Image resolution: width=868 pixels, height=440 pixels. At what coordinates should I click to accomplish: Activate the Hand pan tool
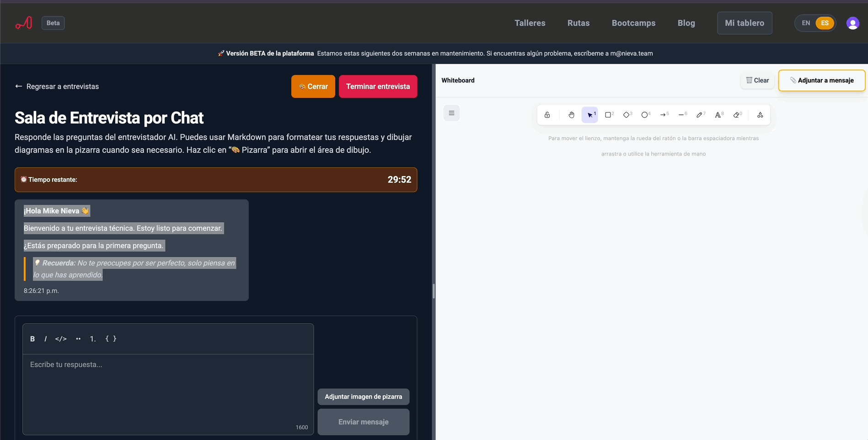(x=571, y=115)
